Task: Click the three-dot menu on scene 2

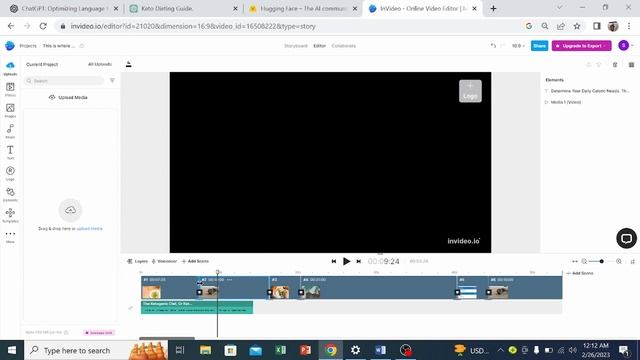Action: click(229, 280)
